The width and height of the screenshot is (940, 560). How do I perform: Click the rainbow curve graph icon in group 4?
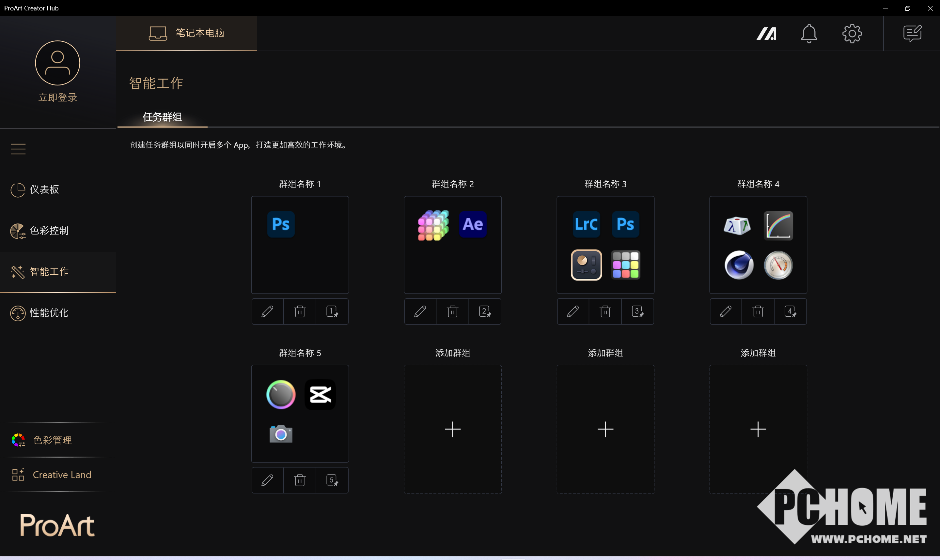tap(778, 226)
